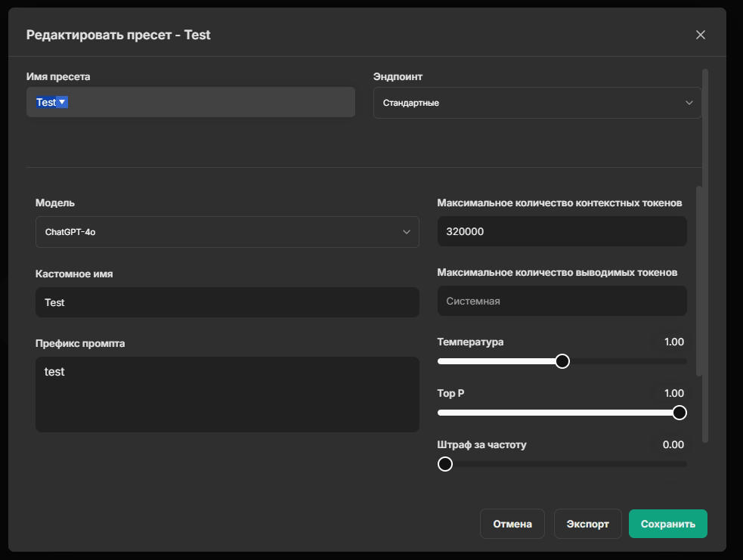
Task: Click the Температура value box showing 1.00
Action: 673,342
